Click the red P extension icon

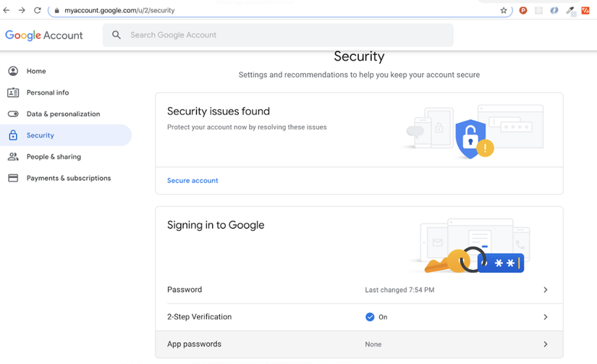coord(523,11)
